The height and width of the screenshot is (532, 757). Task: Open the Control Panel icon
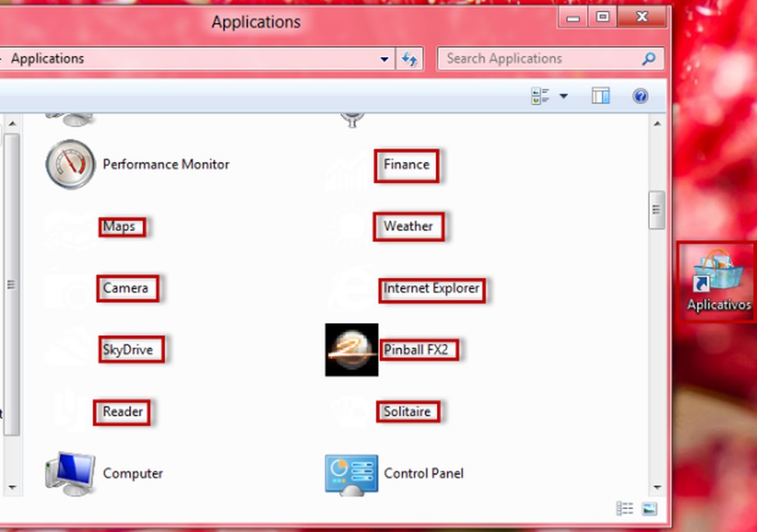(x=352, y=475)
